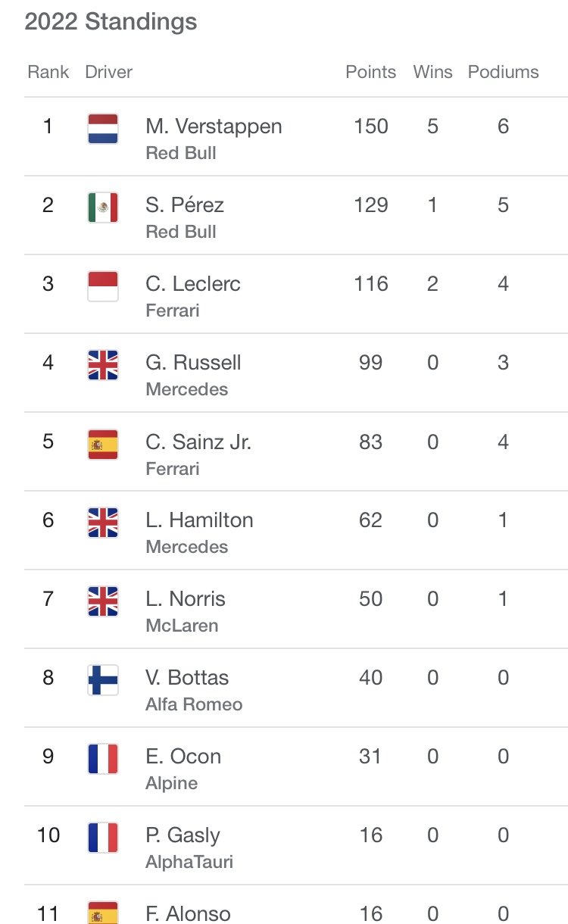This screenshot has width=568, height=924.
Task: Click the France flag beside E. Ocon
Action: point(103,759)
